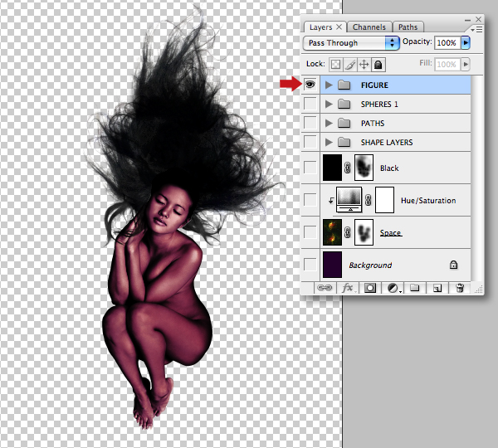Expand the SHAPE LAYERS group triangle
The height and width of the screenshot is (448, 498).
tap(329, 142)
